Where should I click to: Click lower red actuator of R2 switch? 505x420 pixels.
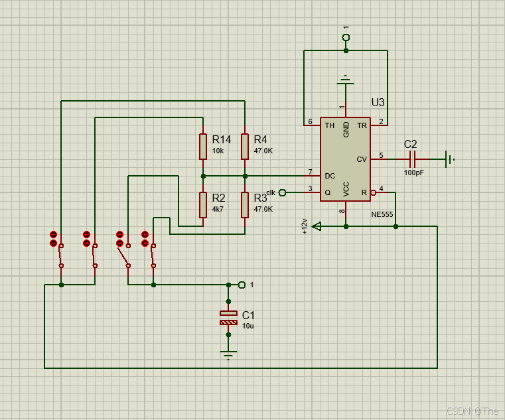[x=119, y=243]
